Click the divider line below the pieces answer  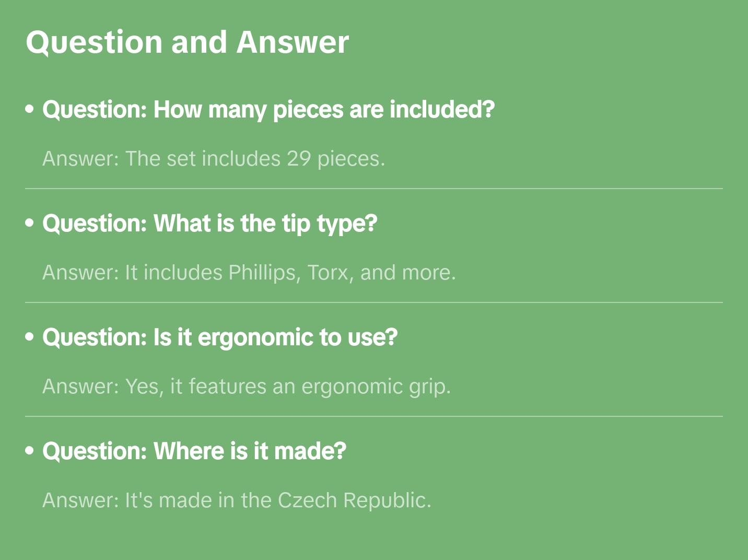pos(373,189)
